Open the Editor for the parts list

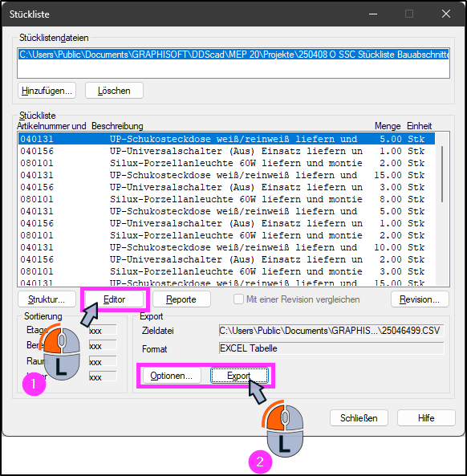pyautogui.click(x=114, y=299)
